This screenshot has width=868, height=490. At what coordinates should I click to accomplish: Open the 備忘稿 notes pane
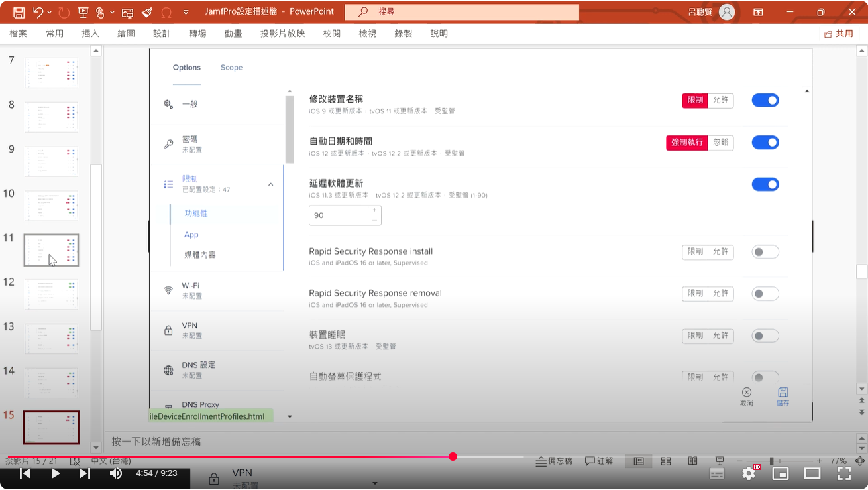(x=554, y=461)
